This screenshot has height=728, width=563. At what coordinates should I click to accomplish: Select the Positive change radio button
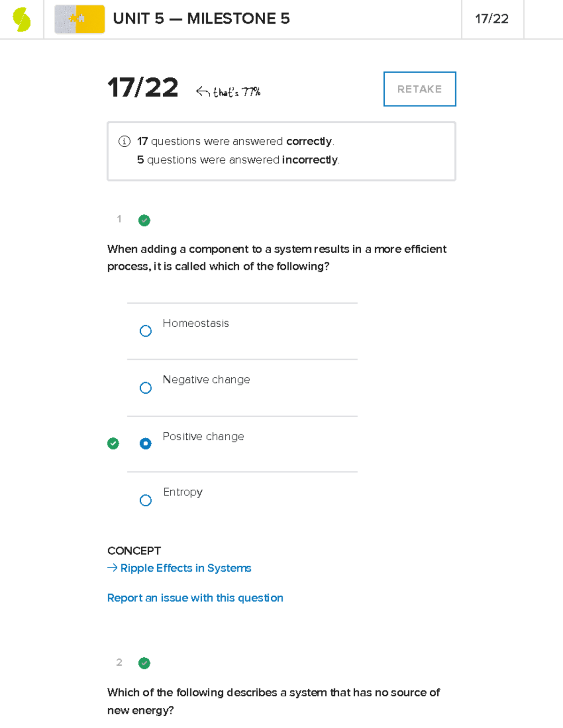pos(145,443)
